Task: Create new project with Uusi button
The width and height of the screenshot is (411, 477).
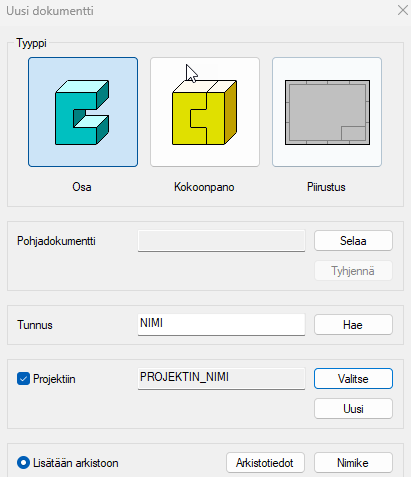Action: 353,409
